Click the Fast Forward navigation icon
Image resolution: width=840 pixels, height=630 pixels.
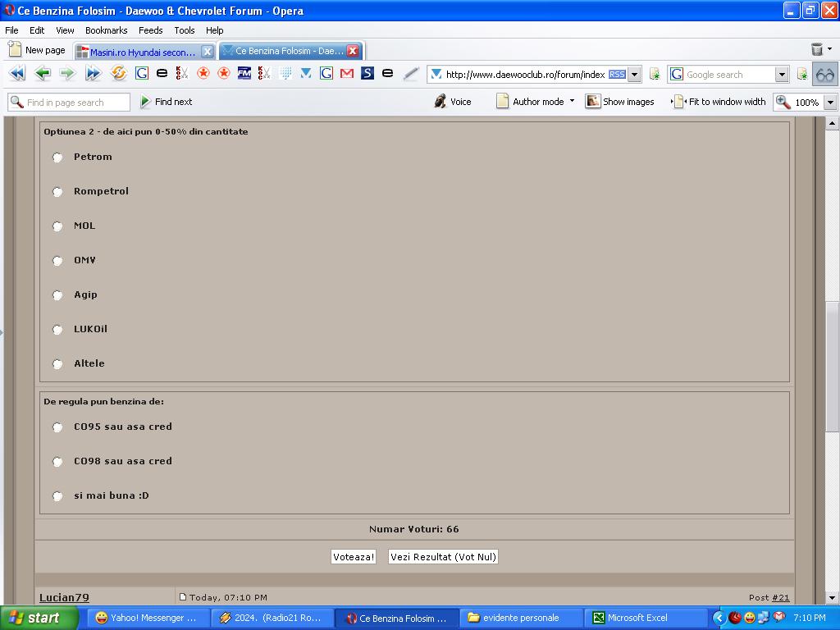click(x=93, y=74)
